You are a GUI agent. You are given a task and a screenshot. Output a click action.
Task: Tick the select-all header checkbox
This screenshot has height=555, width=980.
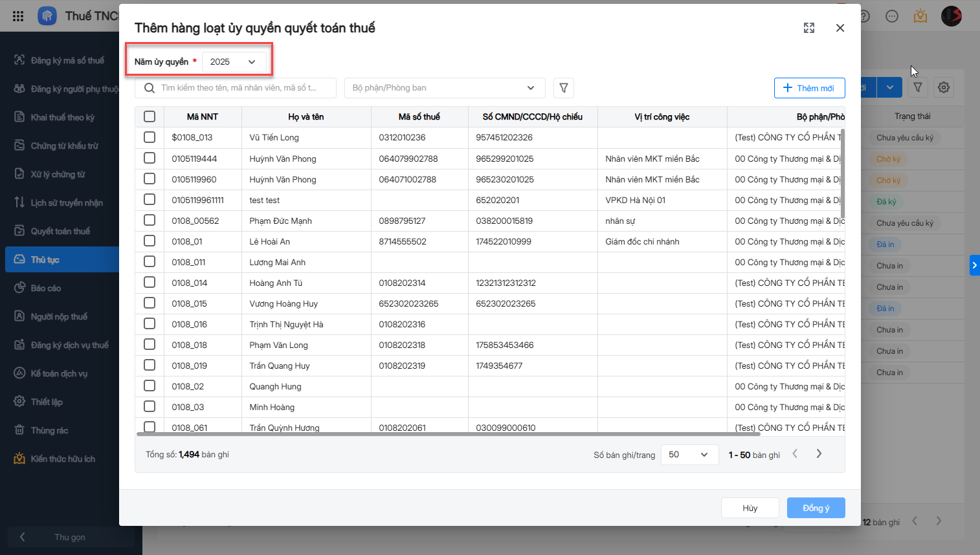point(150,116)
